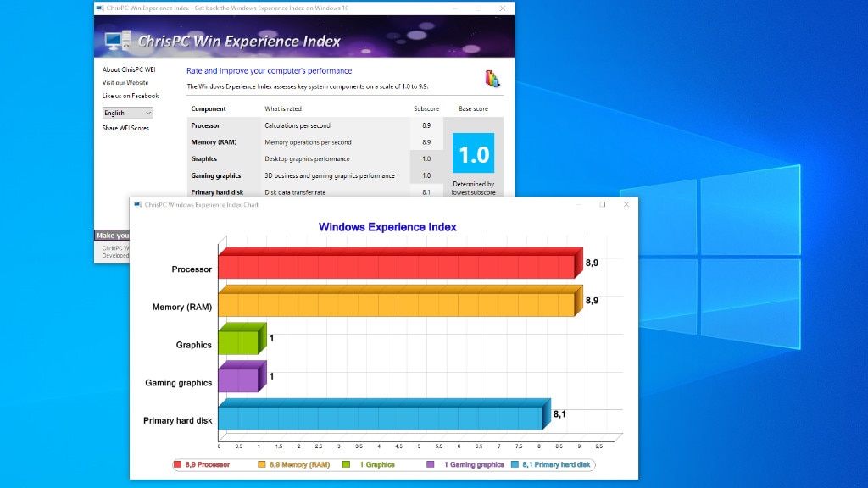
Task: Select the Processor row label in table
Action: pos(205,125)
